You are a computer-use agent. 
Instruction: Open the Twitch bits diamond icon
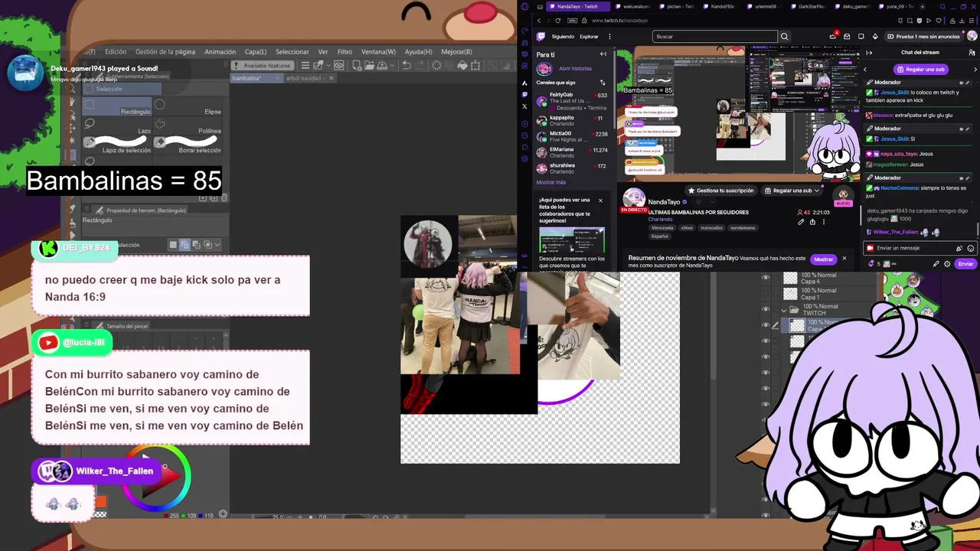(875, 36)
